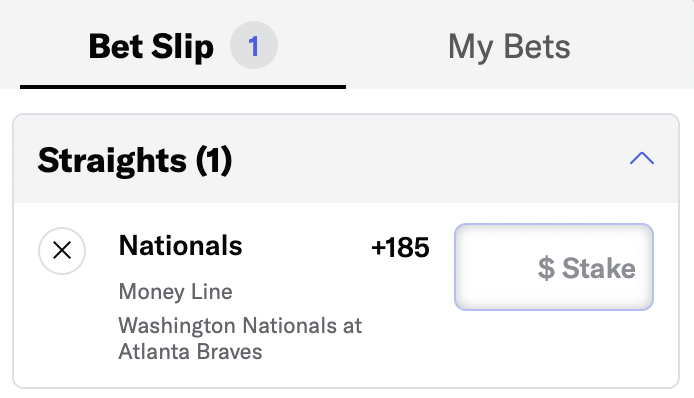Click the Bet Slip heading text

[151, 46]
